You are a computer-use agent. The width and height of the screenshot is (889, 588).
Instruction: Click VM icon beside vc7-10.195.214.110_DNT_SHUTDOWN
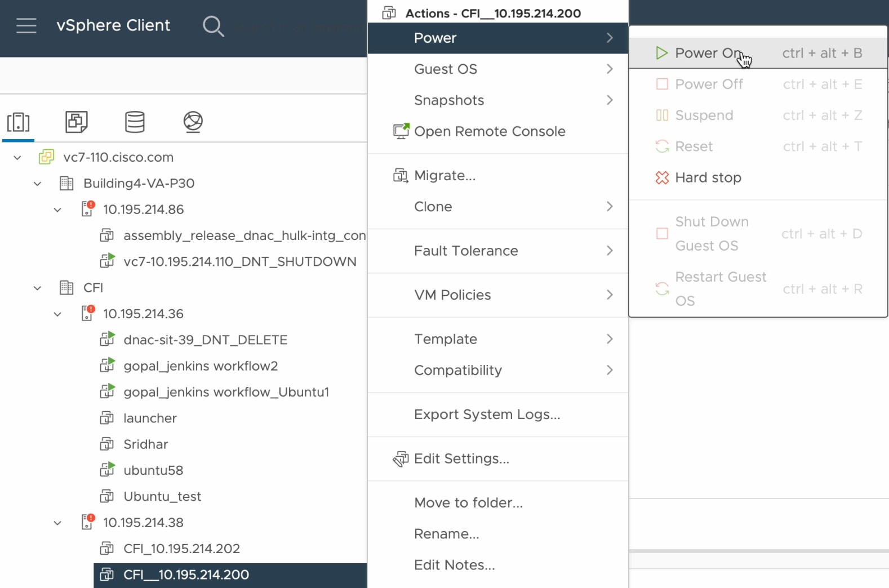point(107,261)
